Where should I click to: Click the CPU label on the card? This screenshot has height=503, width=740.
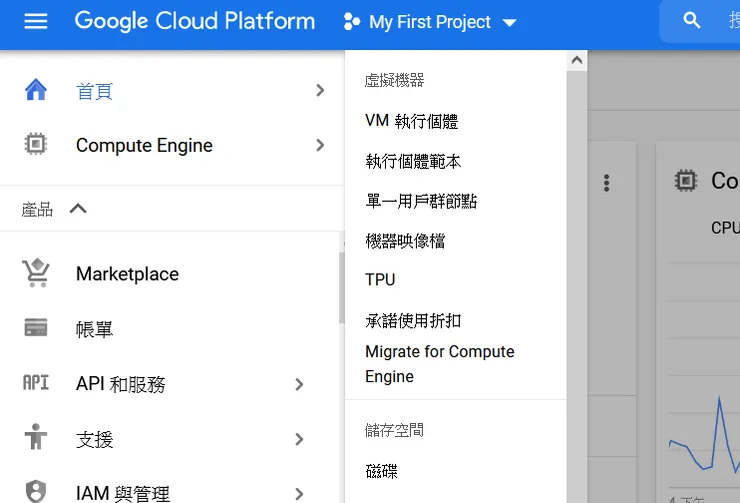(725, 228)
